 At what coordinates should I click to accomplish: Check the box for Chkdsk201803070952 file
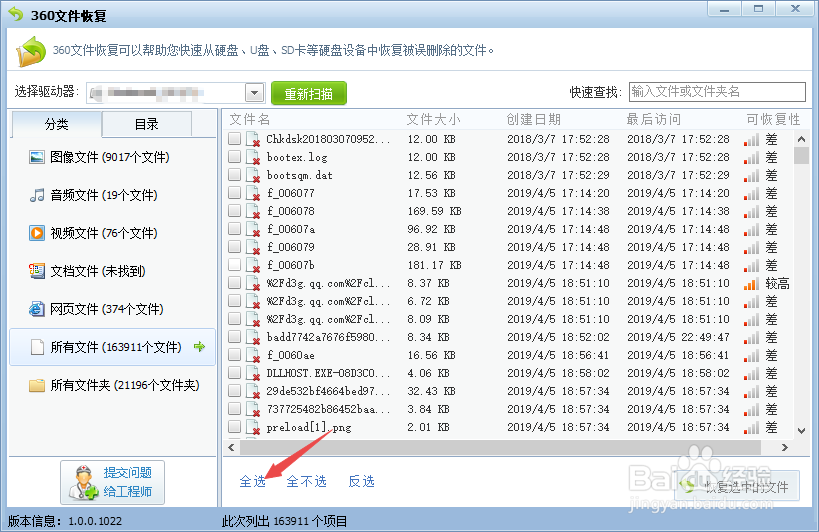[x=235, y=138]
